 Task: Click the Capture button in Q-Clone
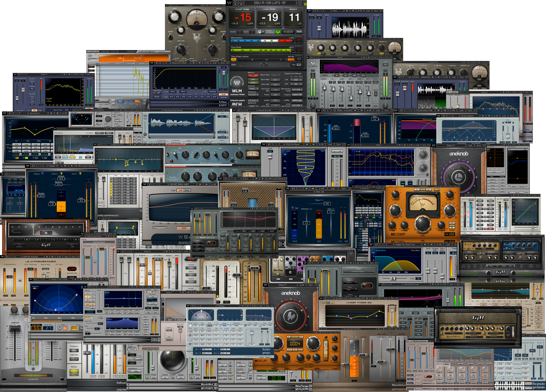point(160,228)
